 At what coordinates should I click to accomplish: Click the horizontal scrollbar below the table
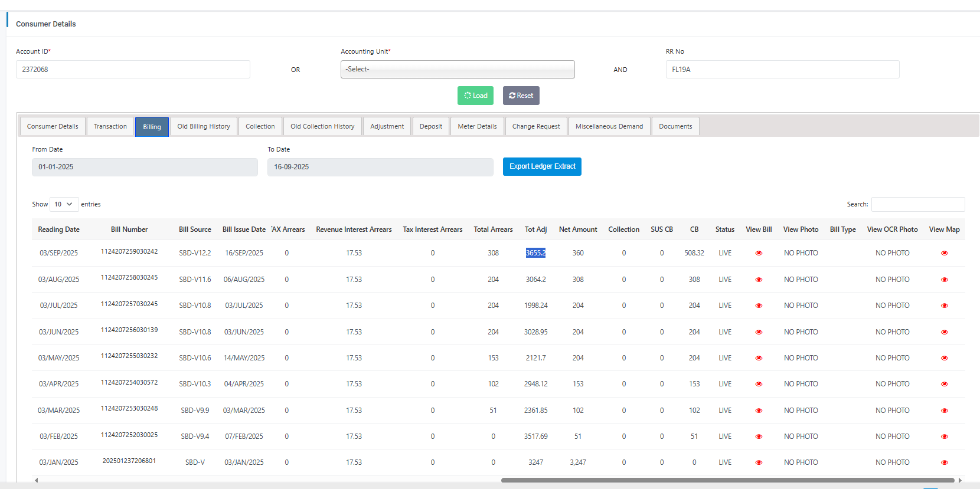[x=727, y=480]
